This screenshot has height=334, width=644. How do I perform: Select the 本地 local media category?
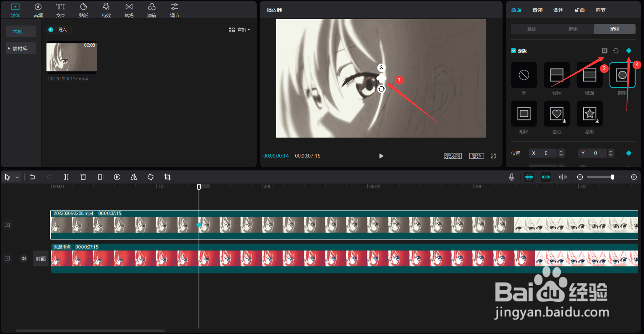[x=21, y=32]
